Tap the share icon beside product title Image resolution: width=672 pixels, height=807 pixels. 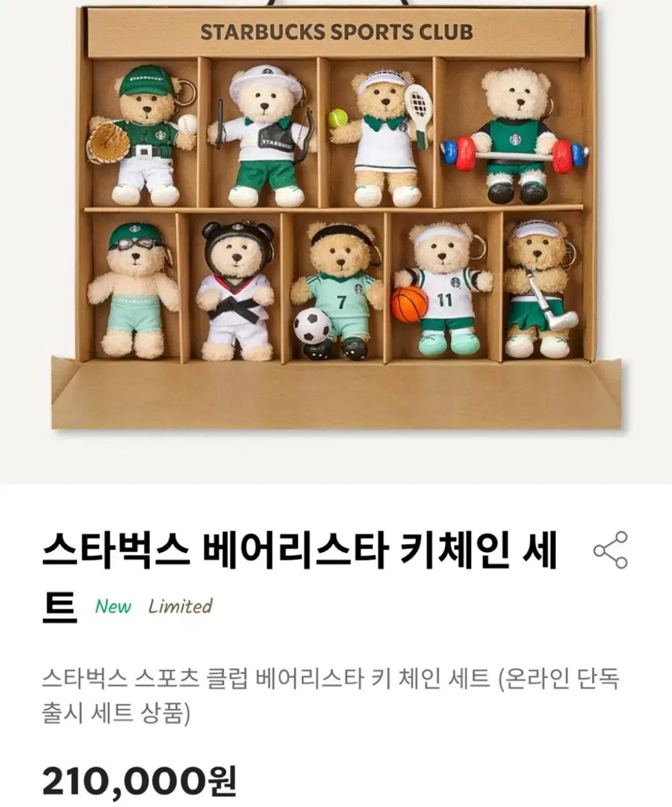[610, 550]
